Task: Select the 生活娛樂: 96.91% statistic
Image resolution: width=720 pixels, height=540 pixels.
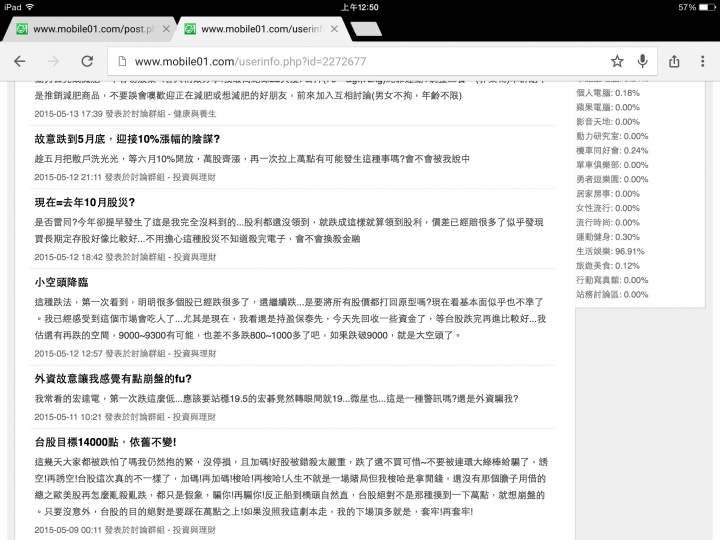Action: point(610,252)
